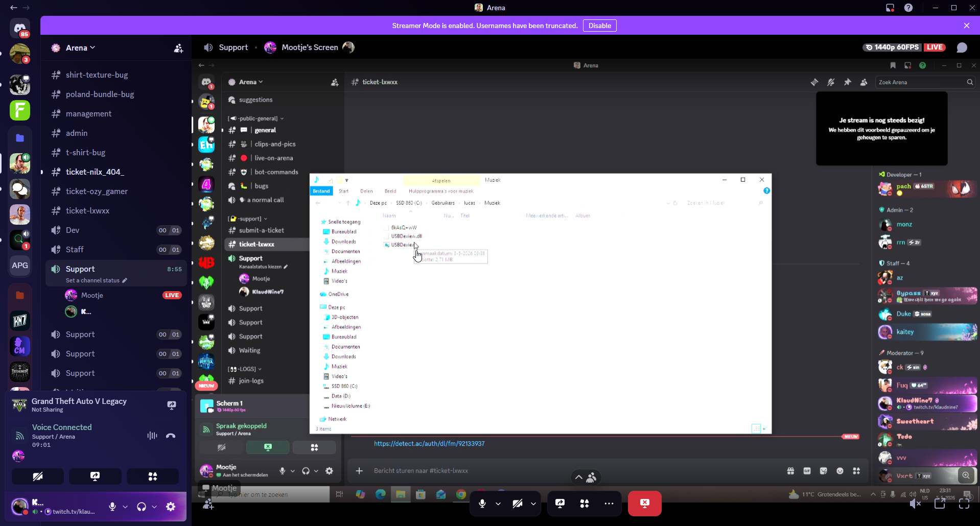Open the Arena server dropdown menu
The image size is (980, 526).
81,47
